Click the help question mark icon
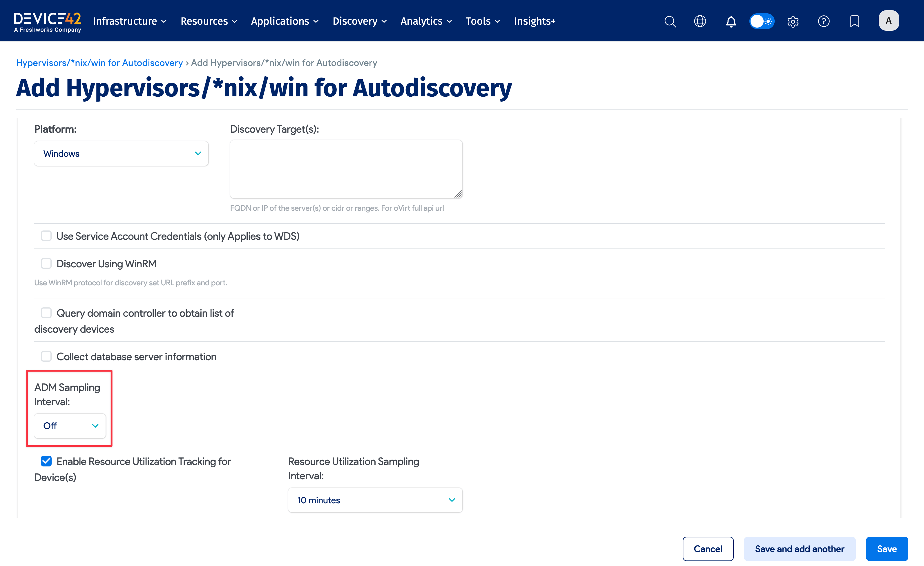The height and width of the screenshot is (566, 924). tap(823, 21)
